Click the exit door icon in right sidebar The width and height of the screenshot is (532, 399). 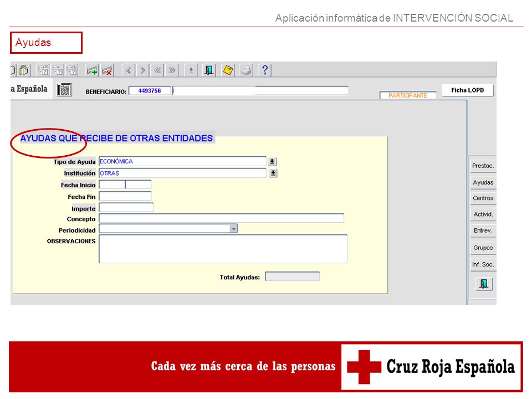tap(484, 284)
